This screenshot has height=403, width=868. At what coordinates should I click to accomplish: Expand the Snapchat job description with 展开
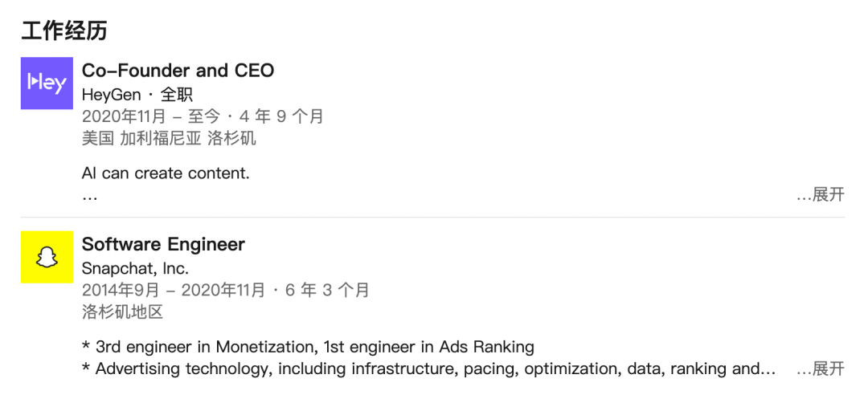pos(821,368)
